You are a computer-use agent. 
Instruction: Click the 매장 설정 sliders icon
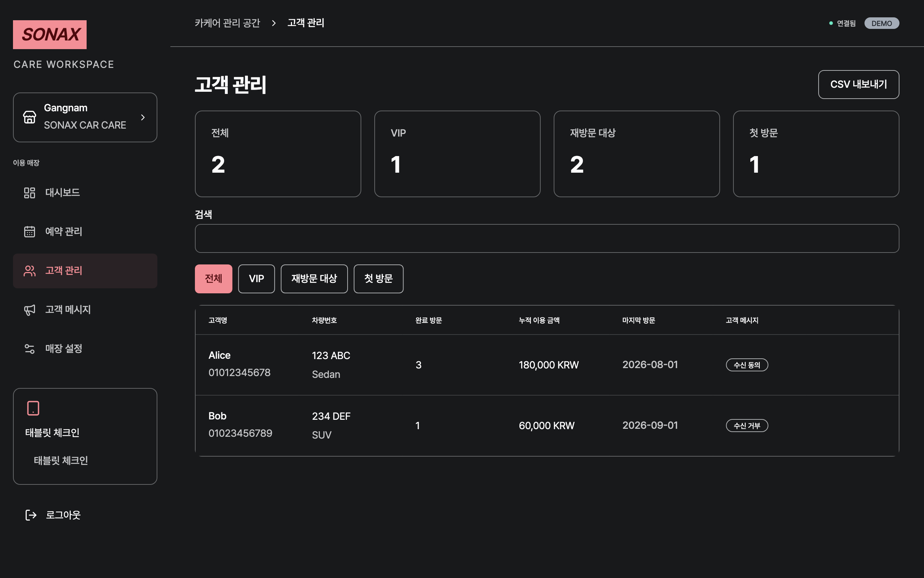click(x=29, y=349)
